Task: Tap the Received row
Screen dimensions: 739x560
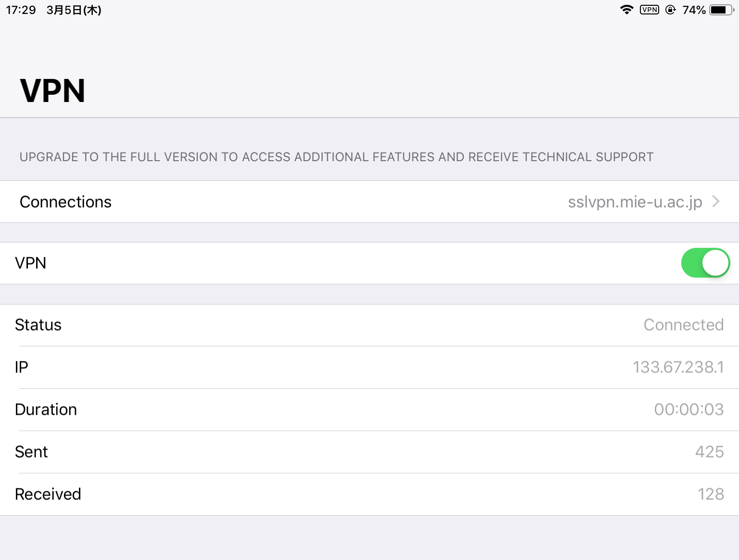Action: point(369,495)
